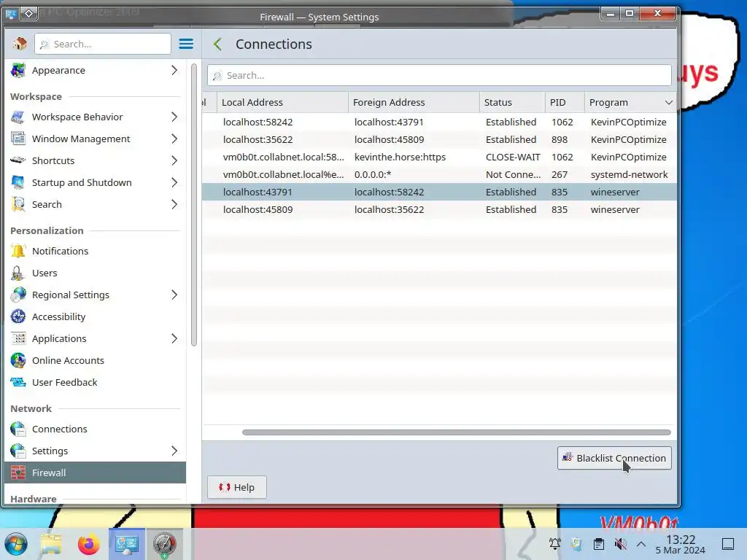The height and width of the screenshot is (560, 747).
Task: Click the home icon in System Settings
Action: point(20,44)
